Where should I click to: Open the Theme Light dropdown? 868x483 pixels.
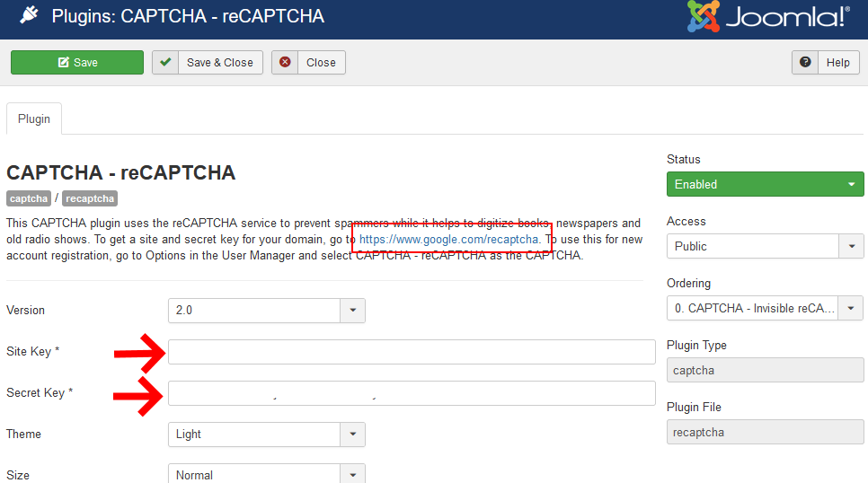click(x=266, y=435)
